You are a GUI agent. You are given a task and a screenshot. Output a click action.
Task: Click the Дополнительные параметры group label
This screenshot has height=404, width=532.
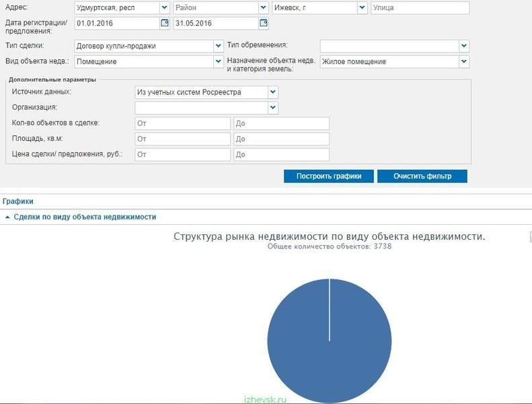click(52, 79)
